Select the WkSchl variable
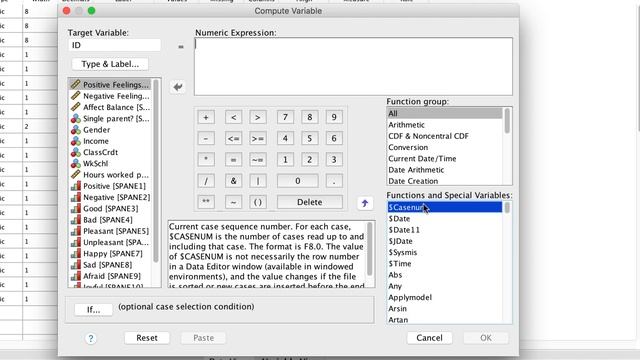The image size is (640, 360). 109,163
